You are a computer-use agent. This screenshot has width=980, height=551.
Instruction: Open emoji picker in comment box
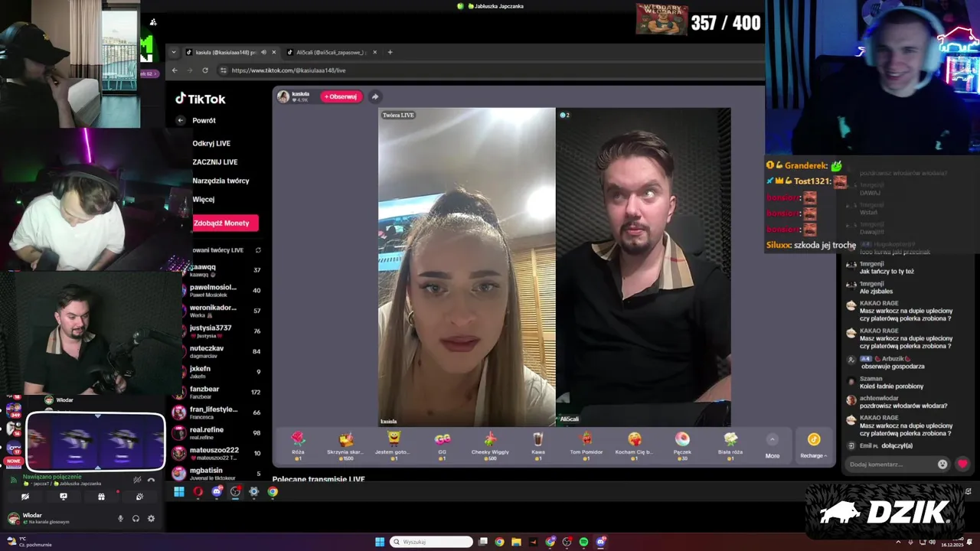click(942, 464)
